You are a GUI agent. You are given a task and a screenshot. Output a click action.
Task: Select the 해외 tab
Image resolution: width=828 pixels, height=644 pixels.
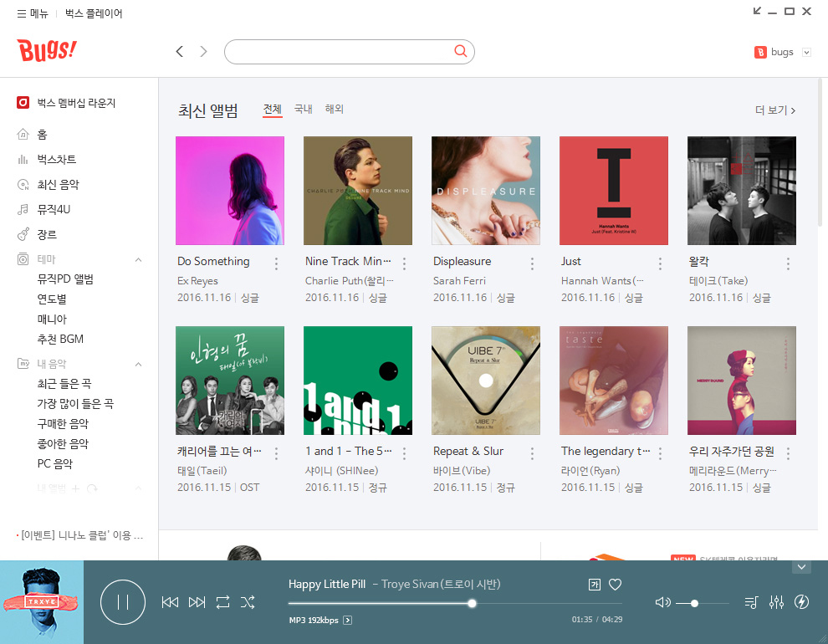(x=335, y=110)
